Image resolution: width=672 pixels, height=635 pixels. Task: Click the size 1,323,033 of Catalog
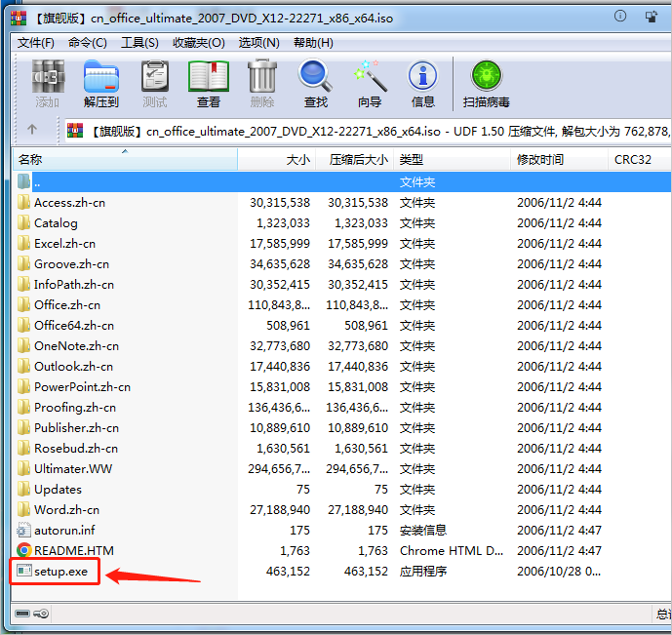(x=283, y=222)
